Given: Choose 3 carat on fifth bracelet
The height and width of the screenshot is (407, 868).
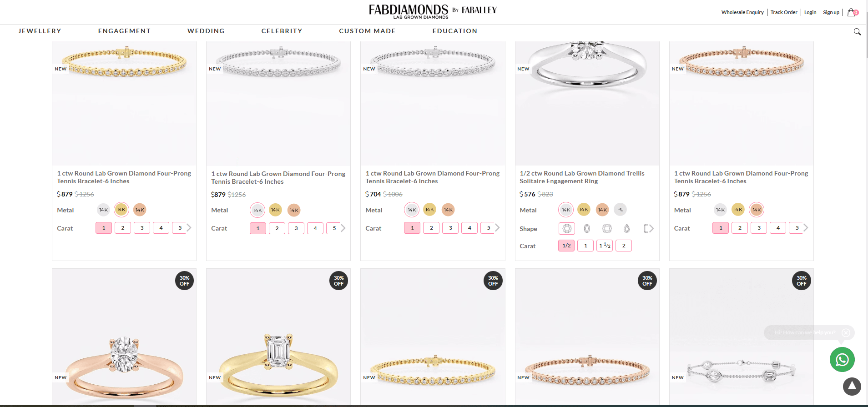Looking at the screenshot, I should [x=759, y=228].
